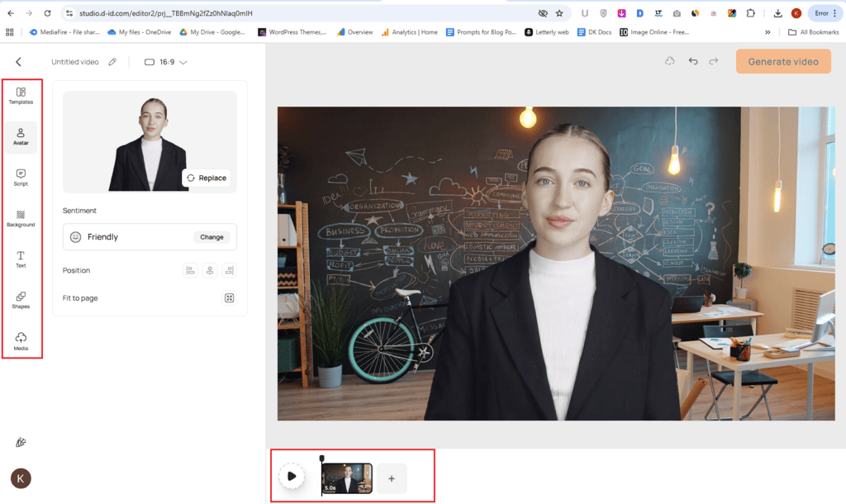Select the Avatar sidebar tab

[x=21, y=136]
